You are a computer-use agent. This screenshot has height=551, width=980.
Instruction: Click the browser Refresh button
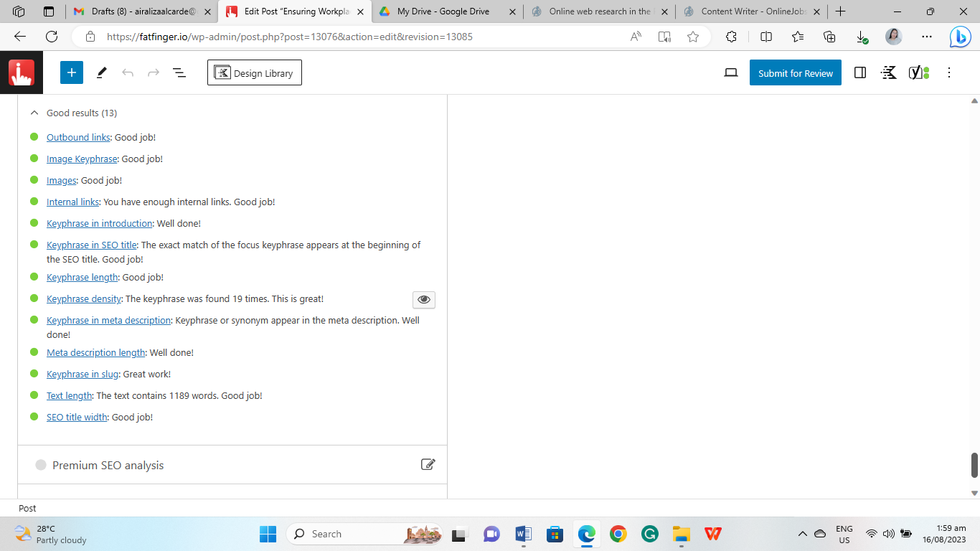tap(52, 37)
